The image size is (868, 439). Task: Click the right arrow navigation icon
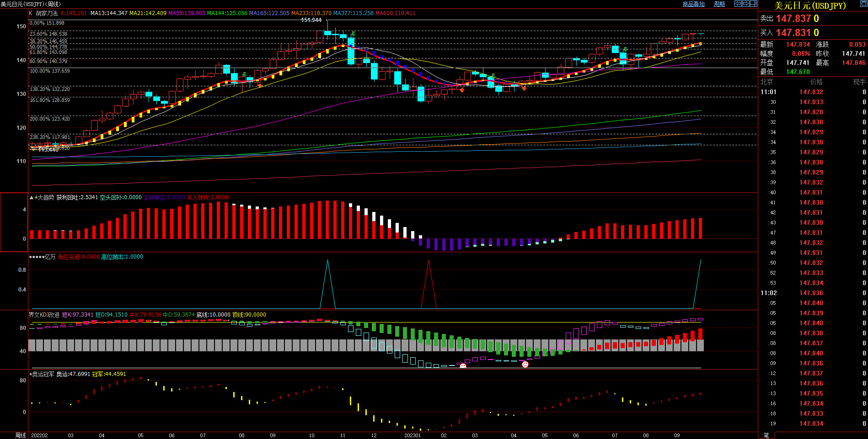point(745,4)
